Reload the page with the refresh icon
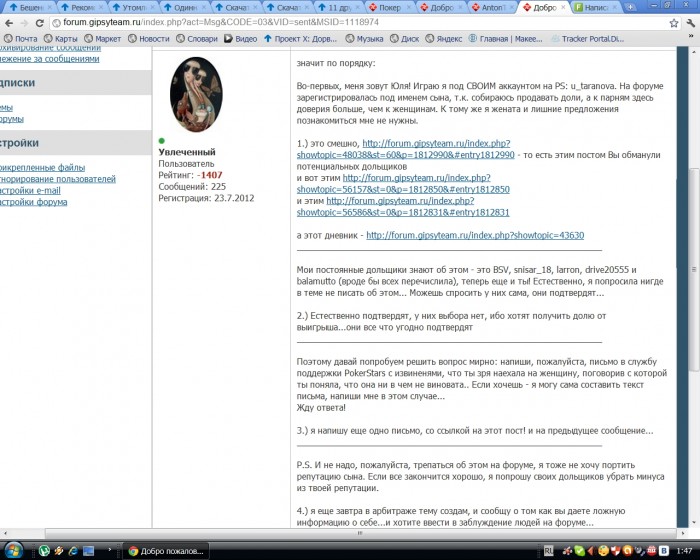Viewport: 700px width, 560px height. coord(39,23)
